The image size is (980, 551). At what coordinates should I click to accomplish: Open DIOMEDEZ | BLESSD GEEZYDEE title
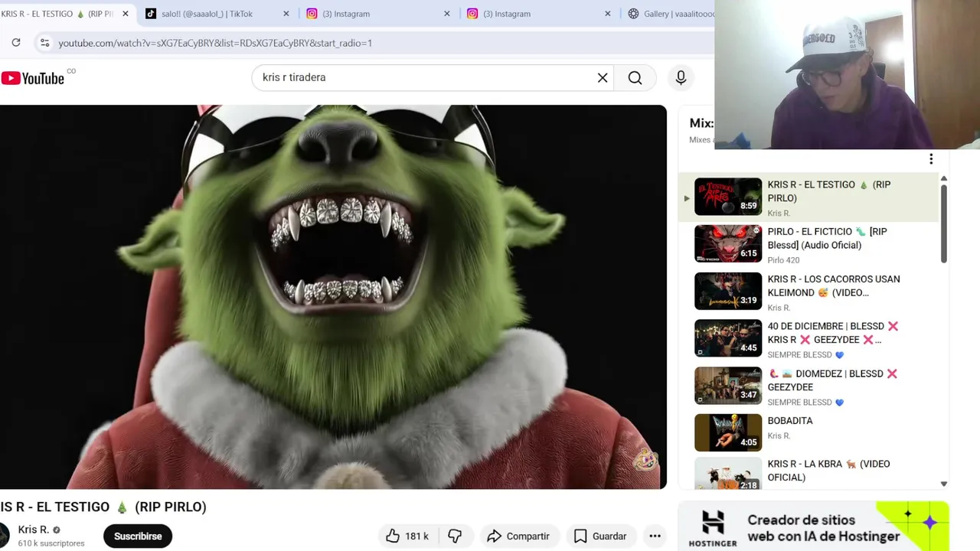832,380
